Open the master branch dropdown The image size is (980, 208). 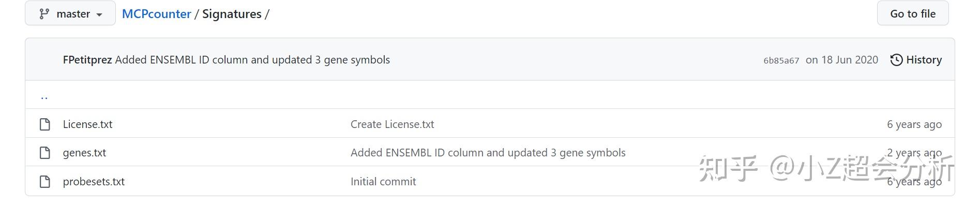(x=70, y=14)
